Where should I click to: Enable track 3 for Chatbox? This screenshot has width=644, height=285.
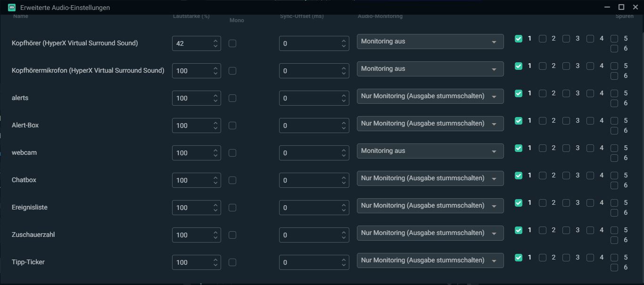[566, 176]
